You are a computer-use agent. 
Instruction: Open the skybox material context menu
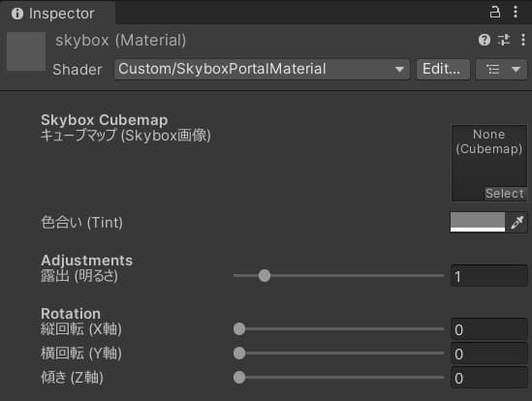coord(523,40)
